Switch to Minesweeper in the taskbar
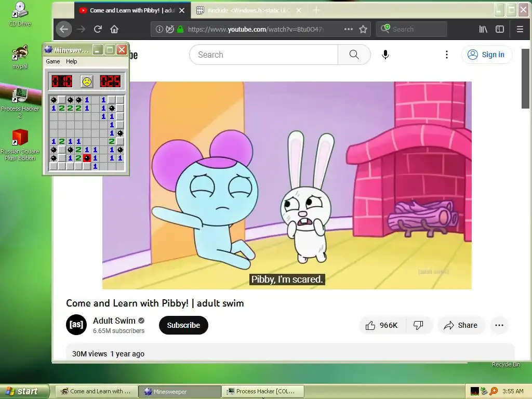532x399 pixels. pos(180,392)
